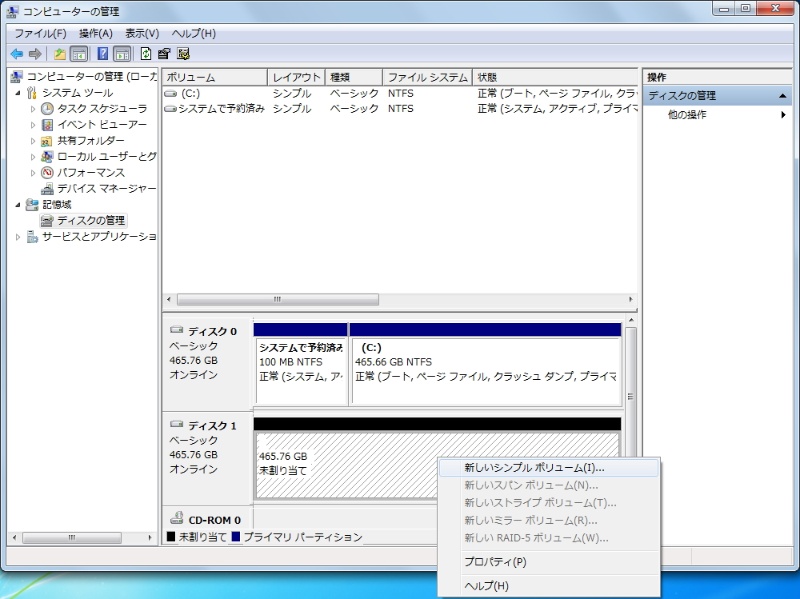Click the green Refresh icon in toolbar
Image resolution: width=800 pixels, height=599 pixels.
pyautogui.click(x=146, y=54)
